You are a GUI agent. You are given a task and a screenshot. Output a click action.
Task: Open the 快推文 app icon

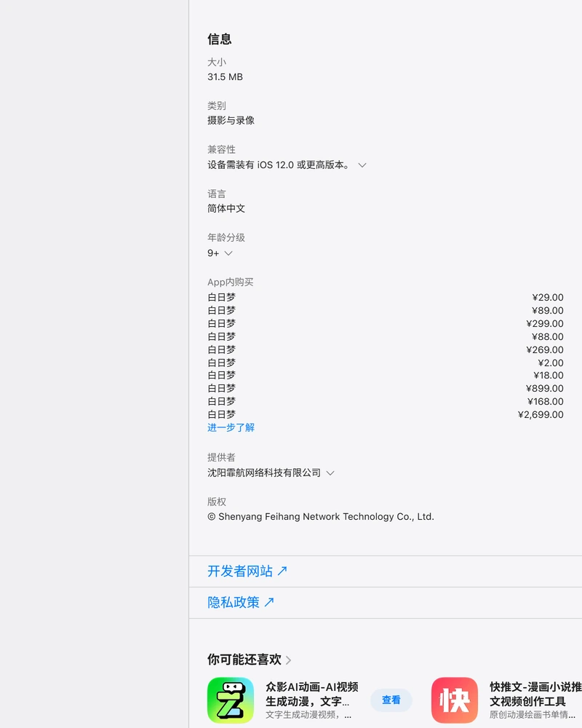(x=455, y=700)
